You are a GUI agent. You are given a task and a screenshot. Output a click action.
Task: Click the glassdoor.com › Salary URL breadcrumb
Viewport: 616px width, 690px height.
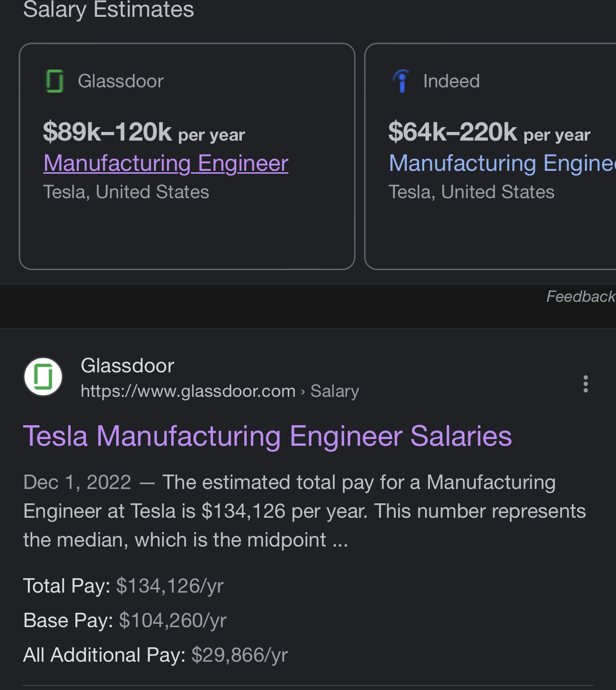point(220,391)
